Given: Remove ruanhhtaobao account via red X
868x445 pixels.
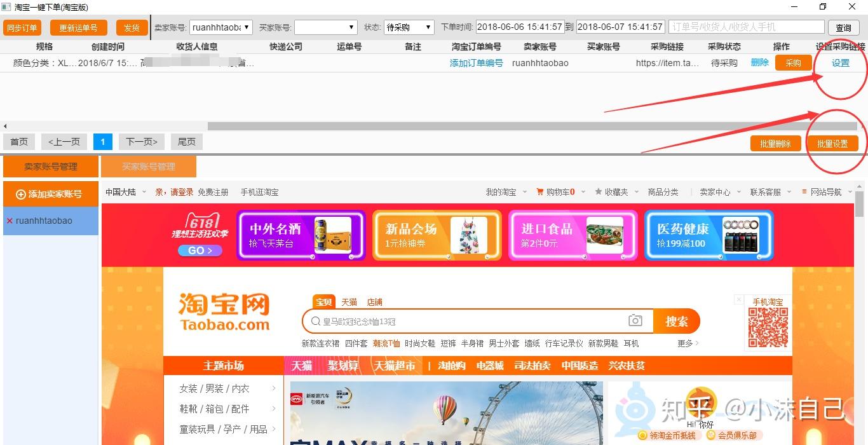Looking at the screenshot, I should [x=10, y=221].
